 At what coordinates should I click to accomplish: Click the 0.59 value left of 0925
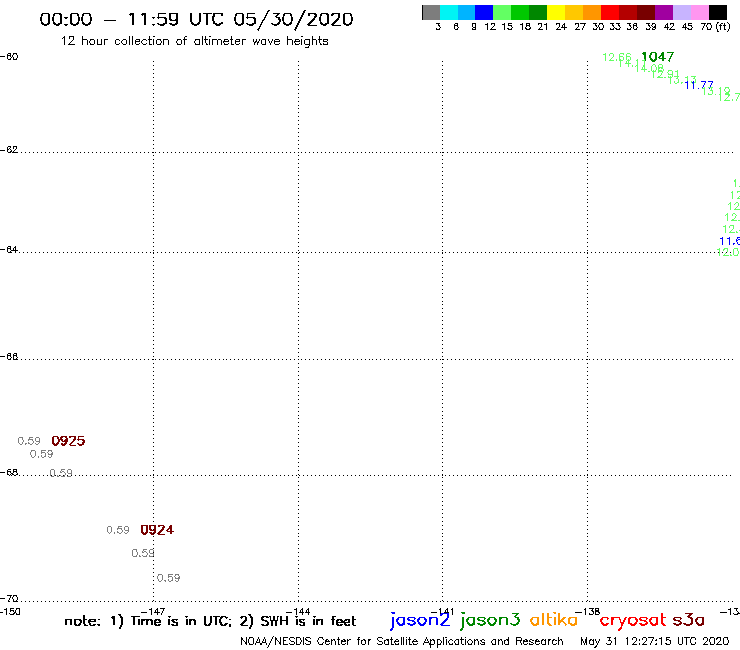tap(29, 441)
